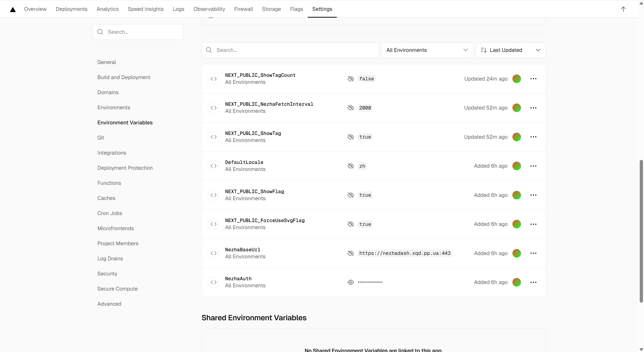Open the Observability tab

(x=209, y=9)
